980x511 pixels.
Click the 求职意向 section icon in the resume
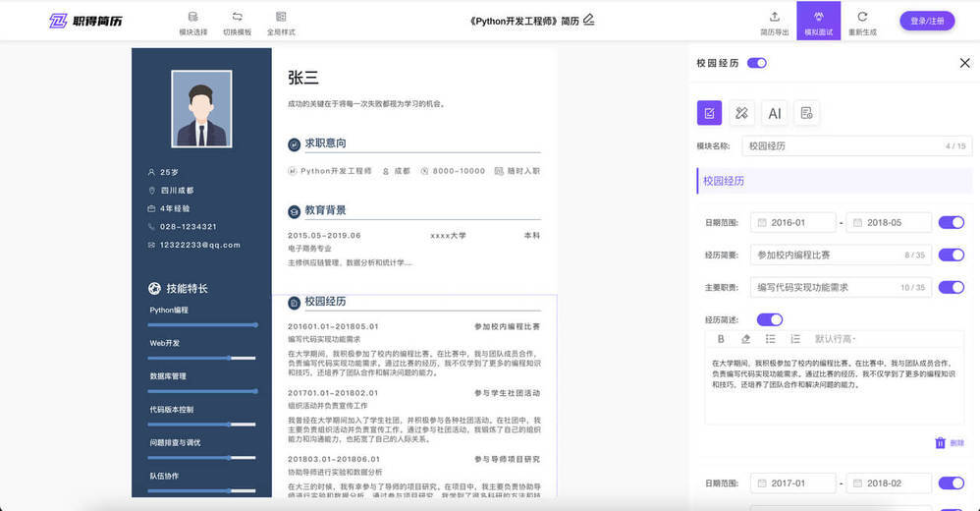click(294, 144)
